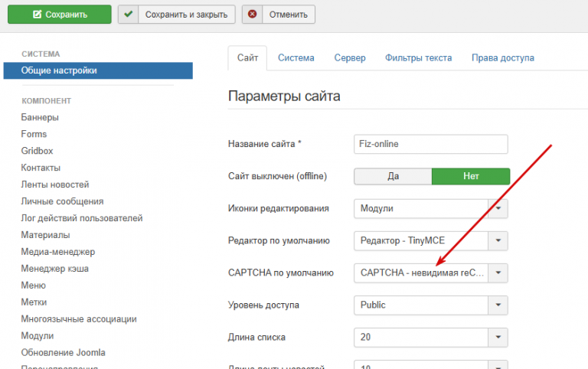Open Личные сообщения in the sidebar

point(62,201)
